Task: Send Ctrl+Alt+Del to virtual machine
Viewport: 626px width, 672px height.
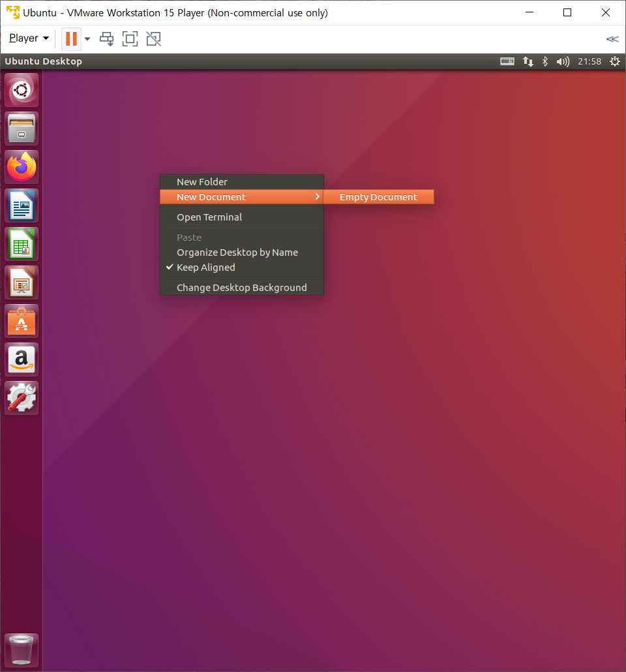Action: coord(107,39)
